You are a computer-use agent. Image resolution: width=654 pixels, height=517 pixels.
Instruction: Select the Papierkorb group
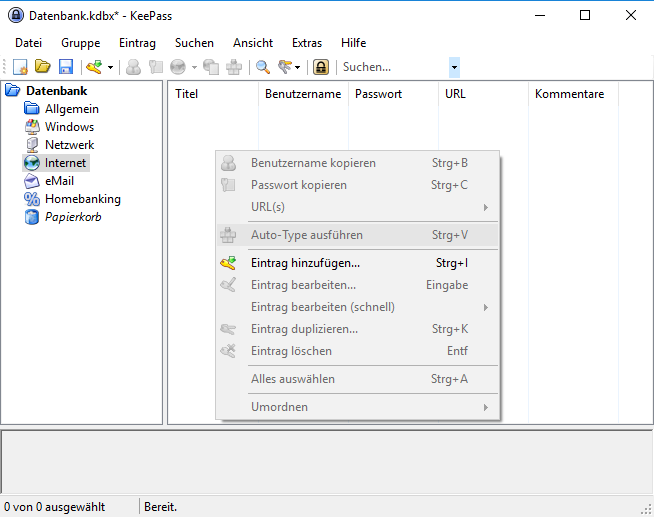click(73, 217)
